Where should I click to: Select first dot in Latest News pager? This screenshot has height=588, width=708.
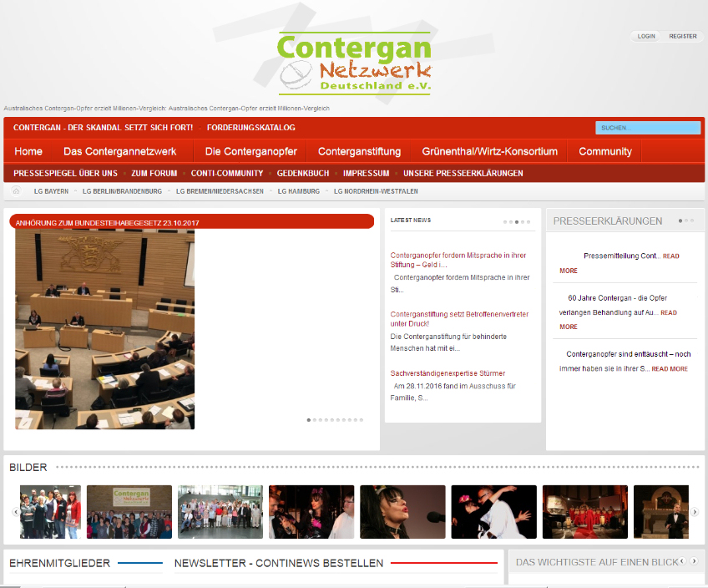point(505,221)
